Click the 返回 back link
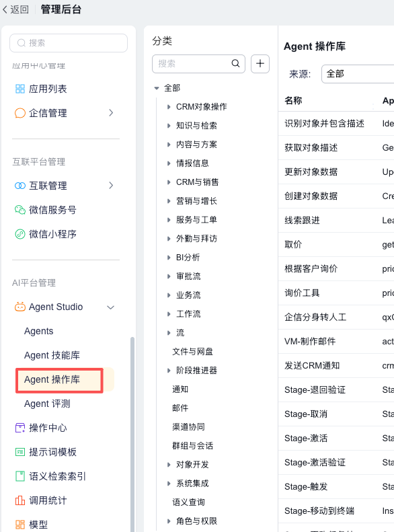Viewport: 394px width, 532px height. pos(19,9)
